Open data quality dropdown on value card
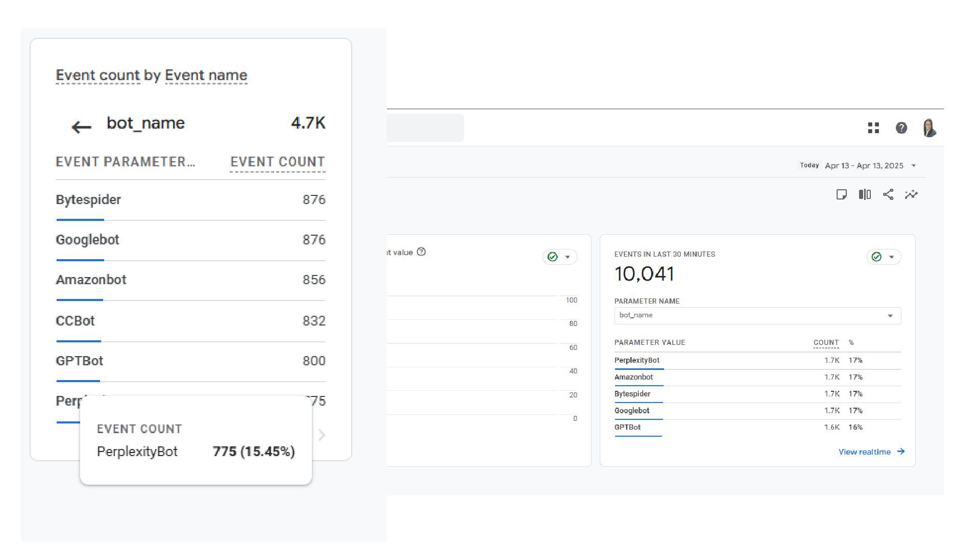 click(560, 257)
